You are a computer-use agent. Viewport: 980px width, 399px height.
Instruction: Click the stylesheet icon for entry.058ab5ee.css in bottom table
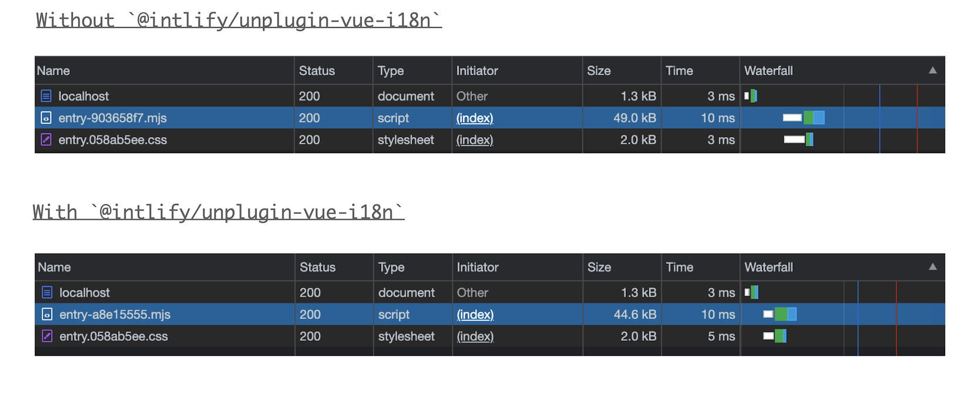(46, 336)
